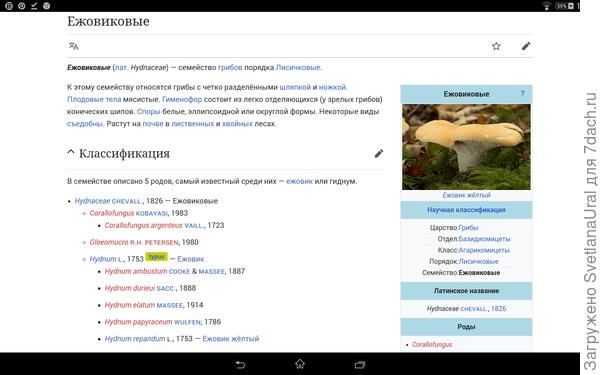Open the 'лиственных' link
Viewport: 600px width, 375px height.
[x=192, y=124]
